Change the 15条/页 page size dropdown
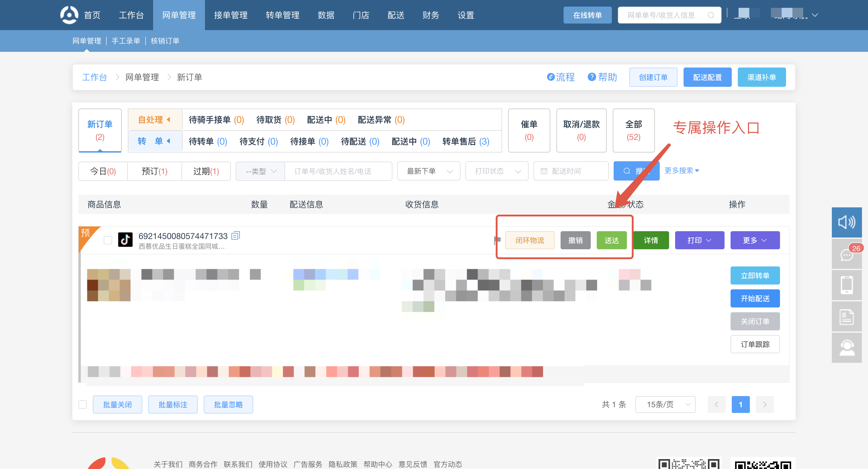Image resolution: width=868 pixels, height=469 pixels. 665,404
